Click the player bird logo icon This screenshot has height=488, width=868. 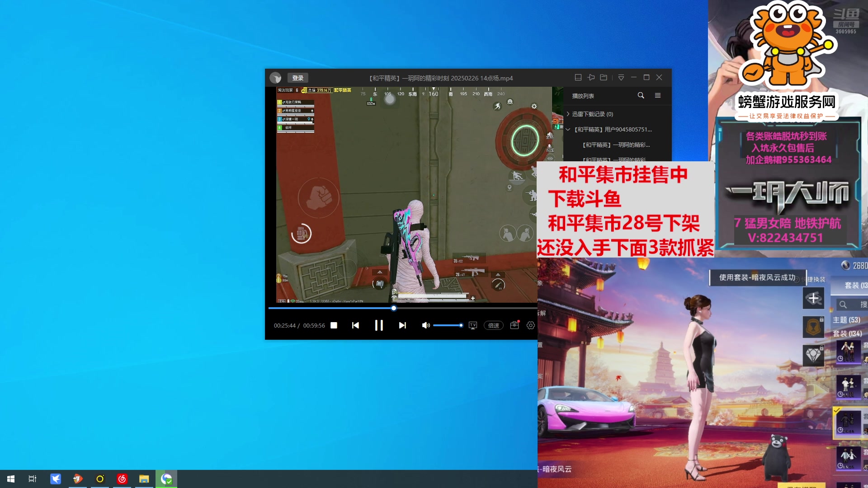tap(275, 78)
